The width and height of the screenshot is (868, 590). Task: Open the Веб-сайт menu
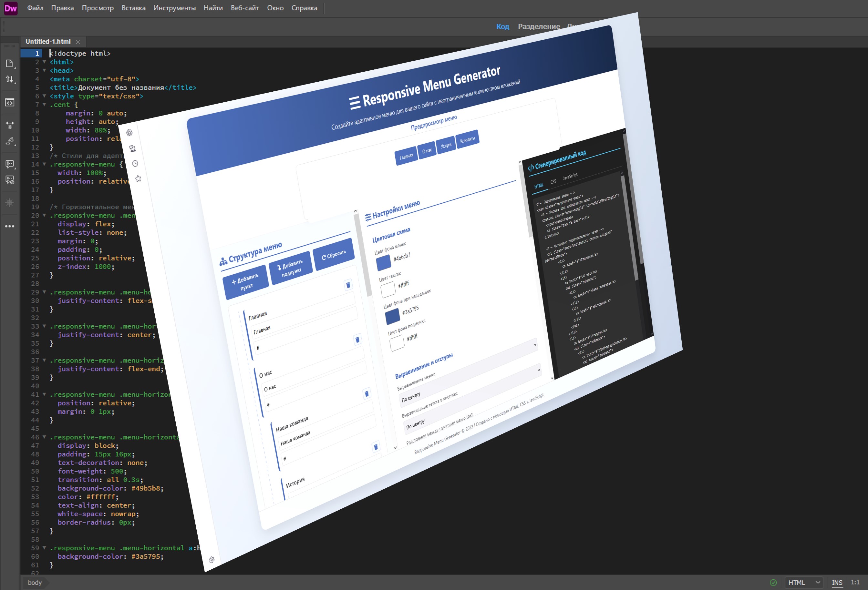[245, 8]
